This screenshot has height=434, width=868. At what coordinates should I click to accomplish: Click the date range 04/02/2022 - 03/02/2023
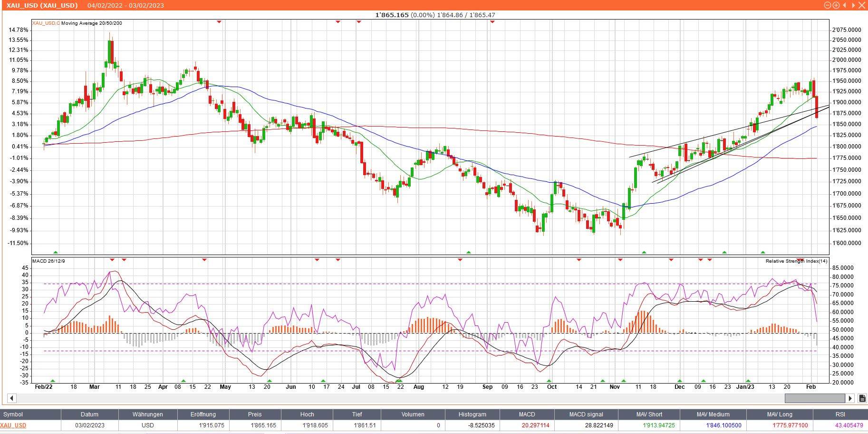(125, 5)
